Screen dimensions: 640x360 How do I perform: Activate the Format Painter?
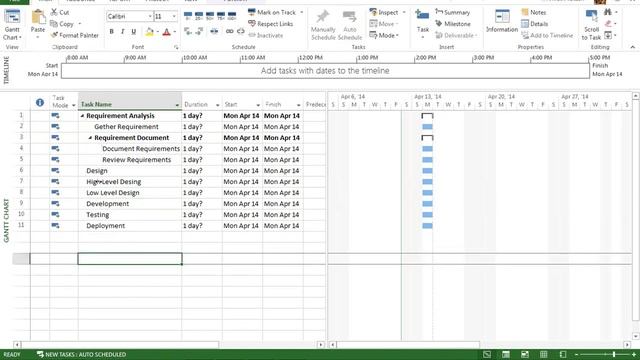(x=74, y=36)
